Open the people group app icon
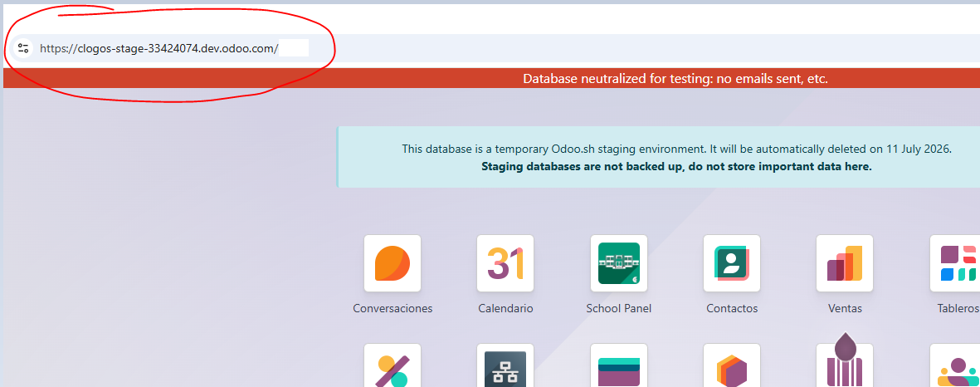Viewport: 980px width, 387px height. click(955, 365)
